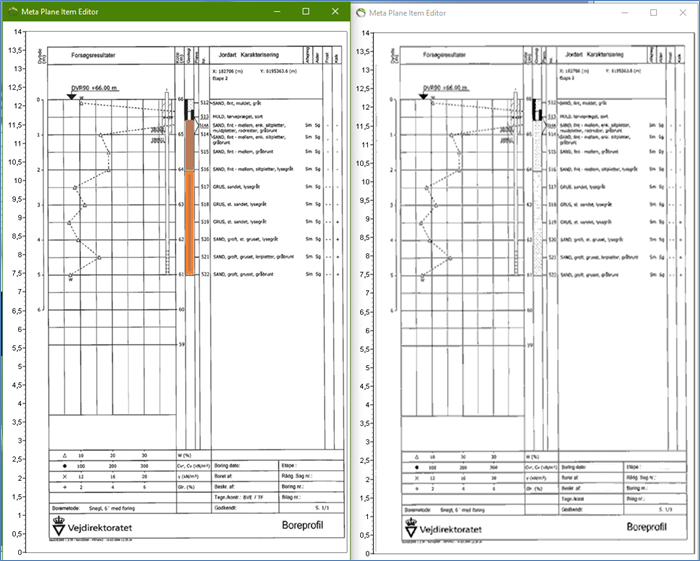Click 'Jordart Karakterisering' header in right window
This screenshot has width=700, height=561.
pyautogui.click(x=594, y=54)
